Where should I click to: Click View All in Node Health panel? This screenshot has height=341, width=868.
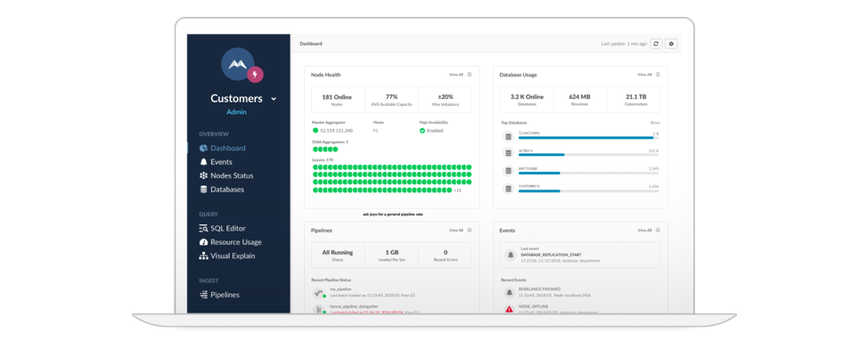[455, 75]
